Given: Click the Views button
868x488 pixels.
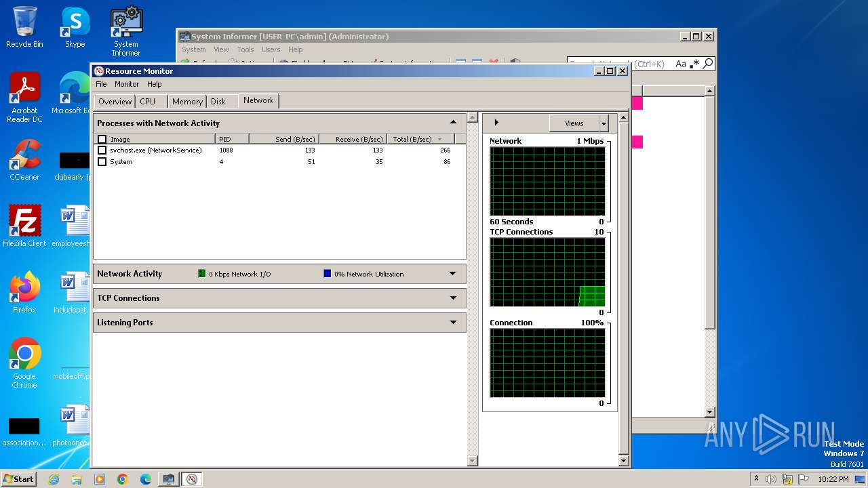Looking at the screenshot, I should pos(574,123).
